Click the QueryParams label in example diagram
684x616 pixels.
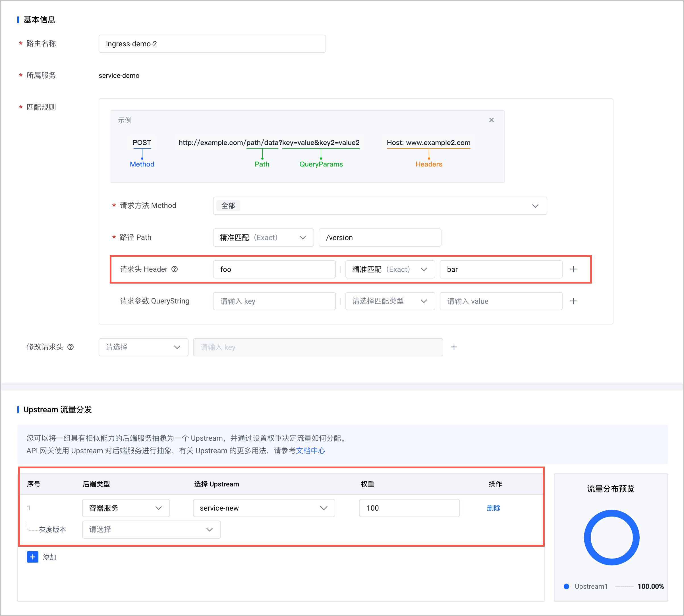(321, 164)
